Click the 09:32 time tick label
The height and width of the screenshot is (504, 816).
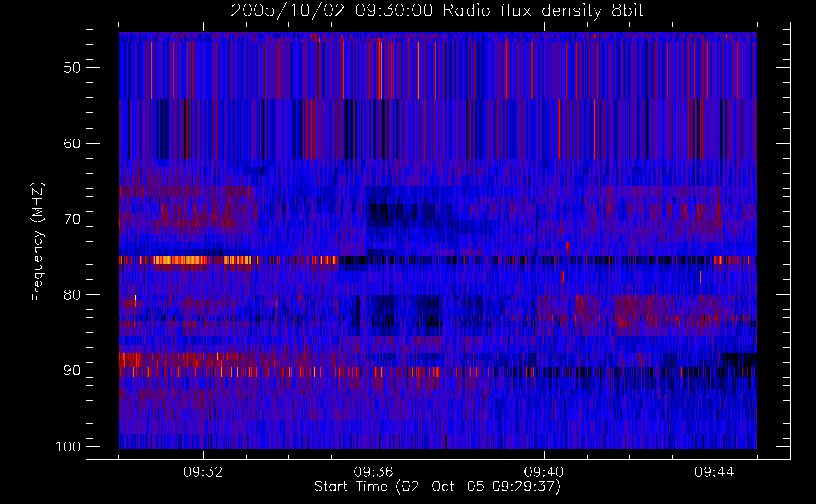coord(203,472)
